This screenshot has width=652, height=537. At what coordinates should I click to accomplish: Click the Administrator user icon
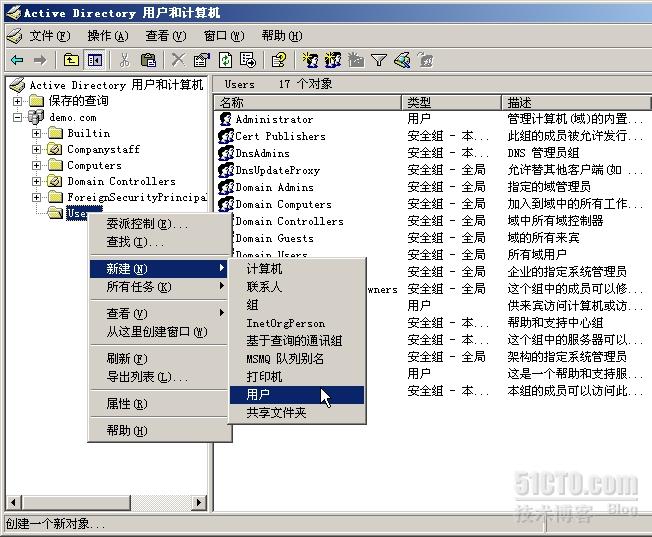226,119
